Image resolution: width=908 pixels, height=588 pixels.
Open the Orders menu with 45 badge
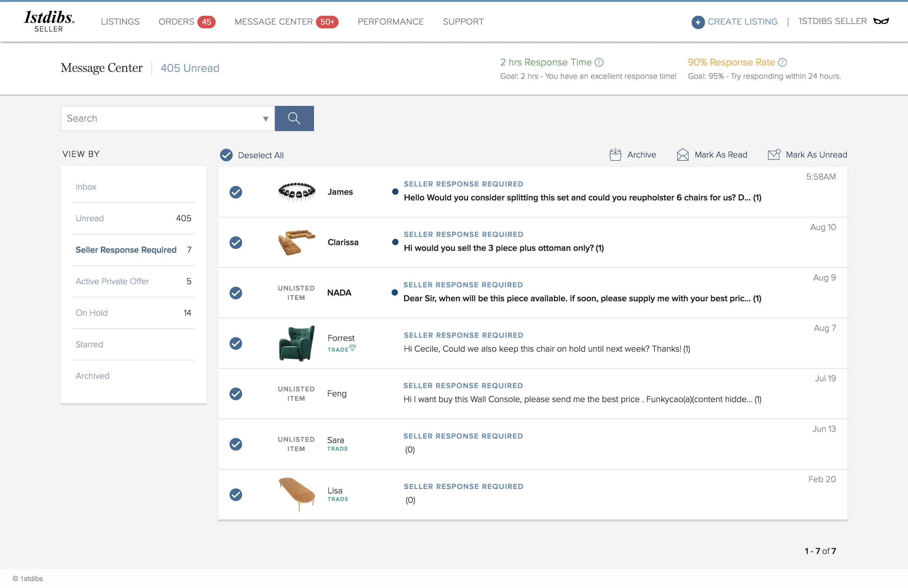[x=187, y=22]
